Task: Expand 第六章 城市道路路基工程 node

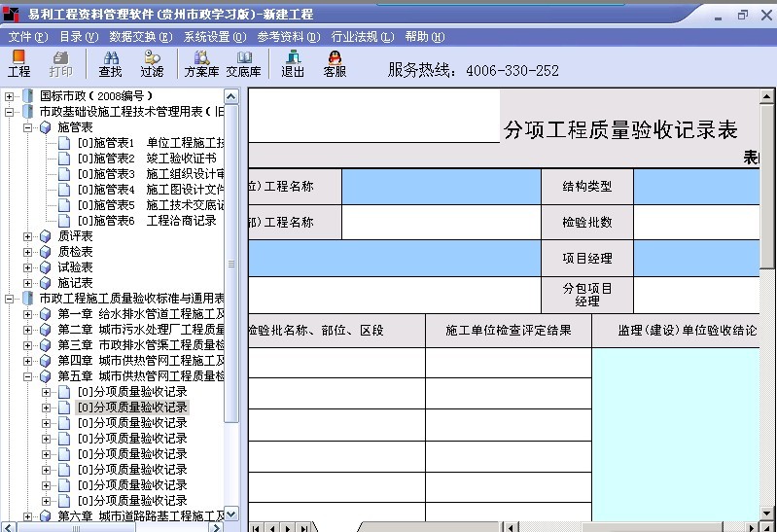Action: coord(28,516)
